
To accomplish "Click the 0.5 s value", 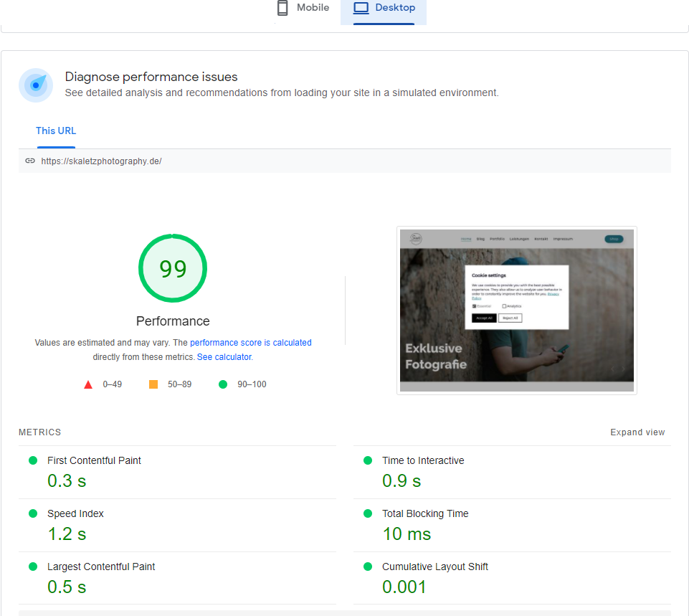I will 67,587.
